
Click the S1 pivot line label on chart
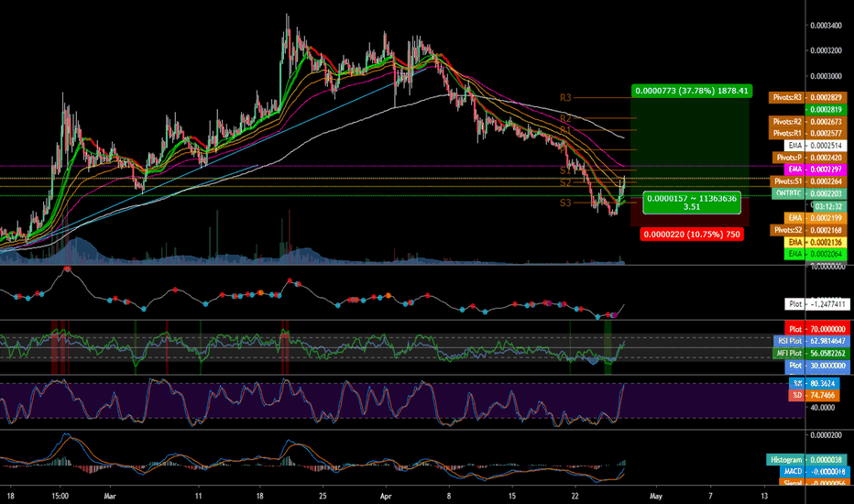tap(565, 170)
